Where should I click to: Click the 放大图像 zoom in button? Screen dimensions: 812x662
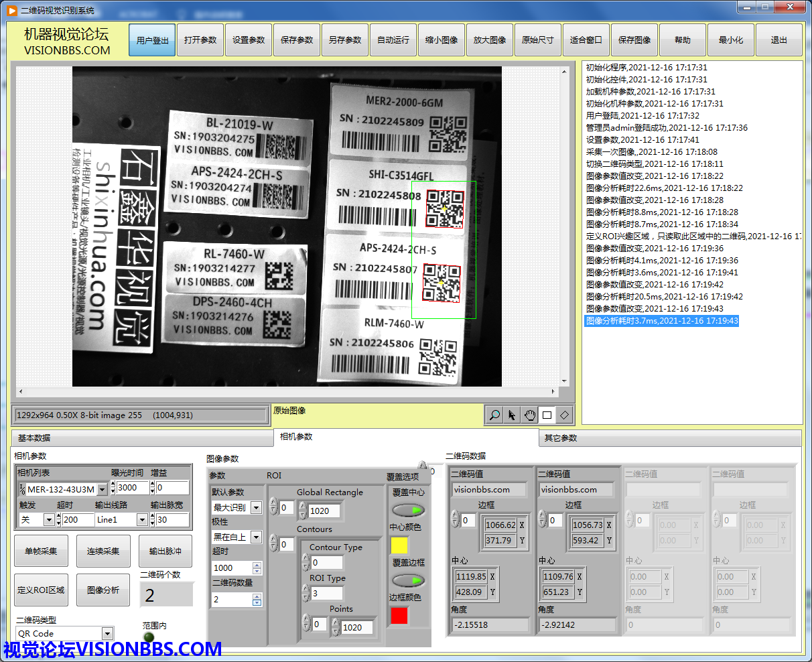(x=490, y=40)
